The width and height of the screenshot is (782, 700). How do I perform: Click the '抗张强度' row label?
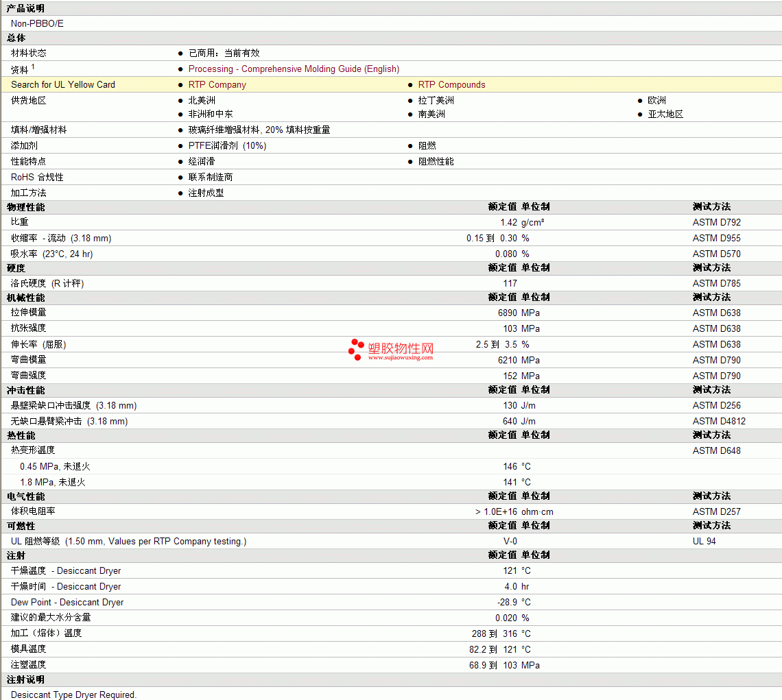point(28,328)
